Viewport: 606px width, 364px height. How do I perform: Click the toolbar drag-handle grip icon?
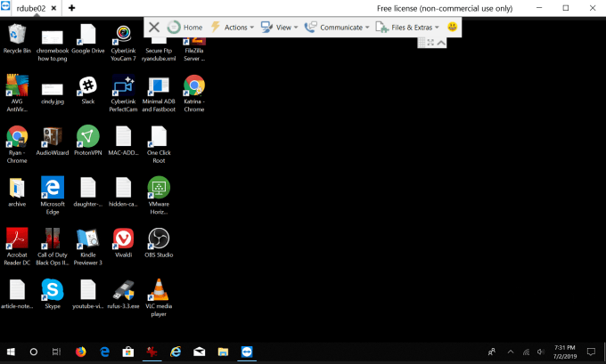tap(422, 43)
